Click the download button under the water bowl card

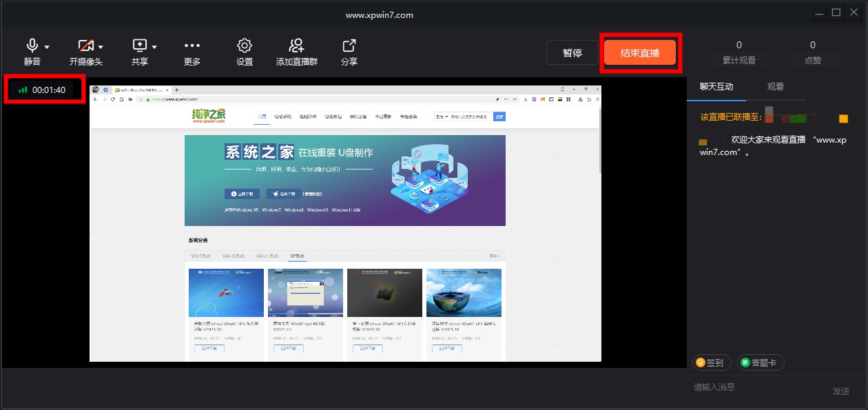(447, 349)
